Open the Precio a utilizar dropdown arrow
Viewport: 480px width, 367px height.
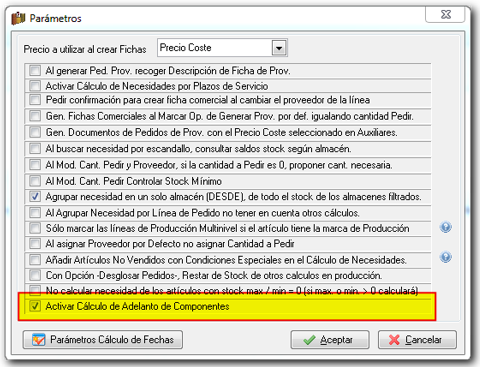pos(279,48)
